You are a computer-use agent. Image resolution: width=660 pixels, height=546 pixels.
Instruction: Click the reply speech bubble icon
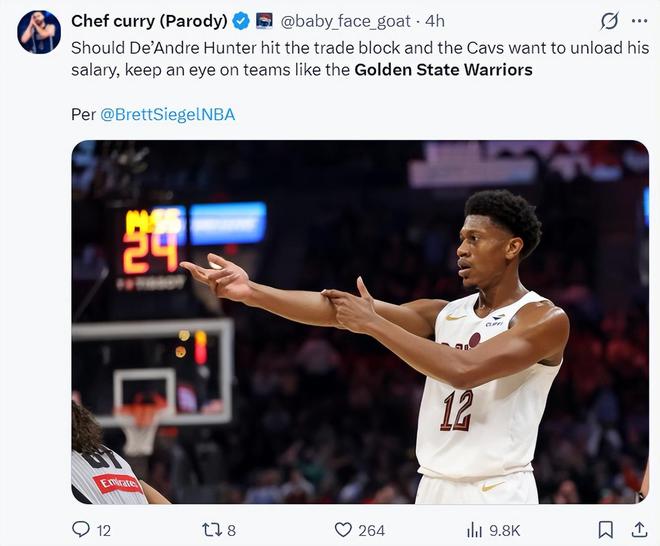click(81, 530)
